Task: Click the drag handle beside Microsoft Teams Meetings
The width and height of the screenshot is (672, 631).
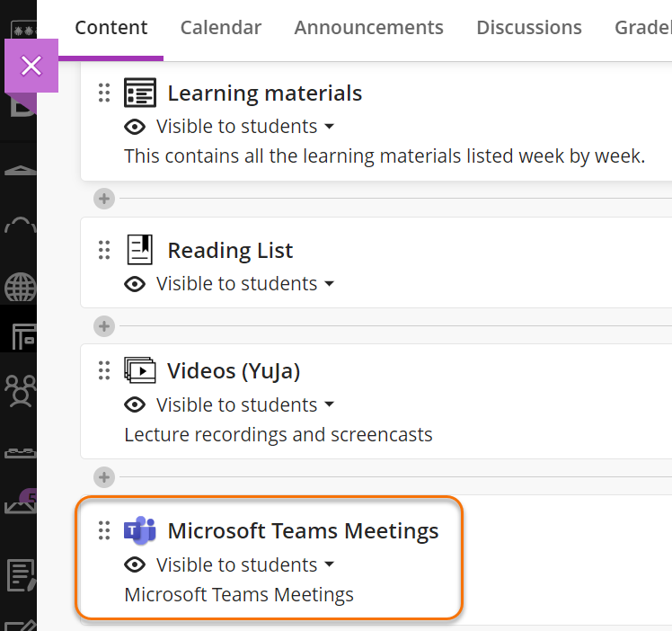Action: (104, 530)
